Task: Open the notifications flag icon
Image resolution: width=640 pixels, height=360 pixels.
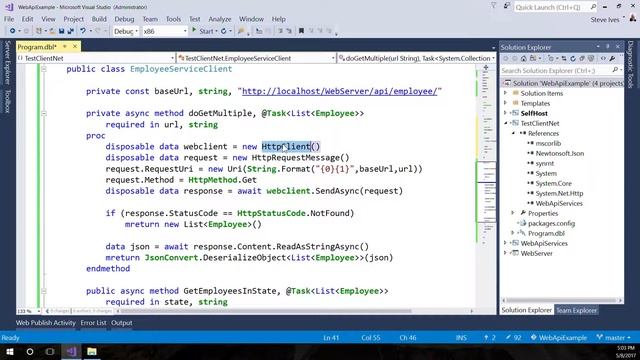Action: pyautogui.click(x=493, y=6)
